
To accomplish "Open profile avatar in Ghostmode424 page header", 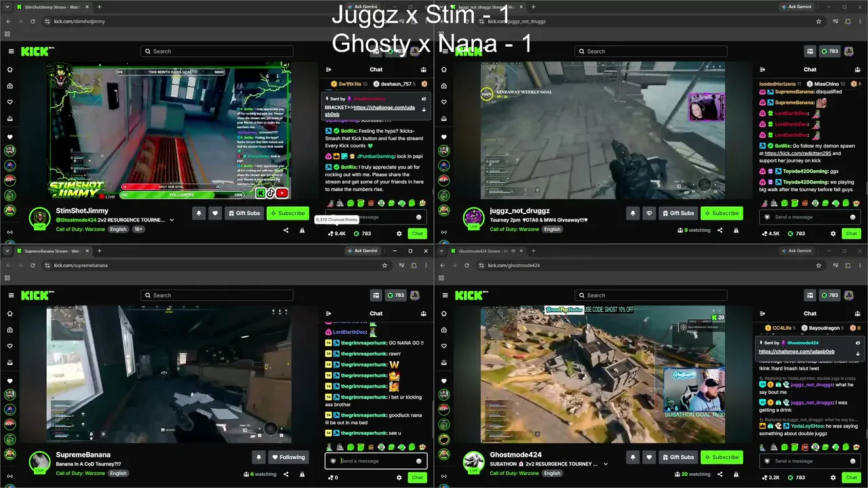I will point(848,296).
